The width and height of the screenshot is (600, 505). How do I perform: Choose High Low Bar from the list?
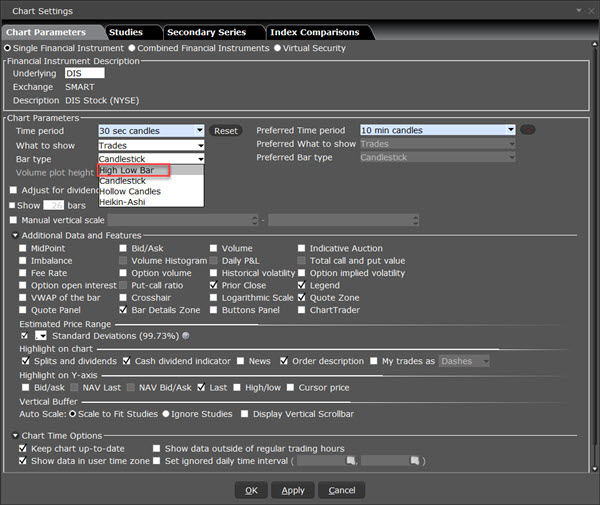[x=151, y=170]
